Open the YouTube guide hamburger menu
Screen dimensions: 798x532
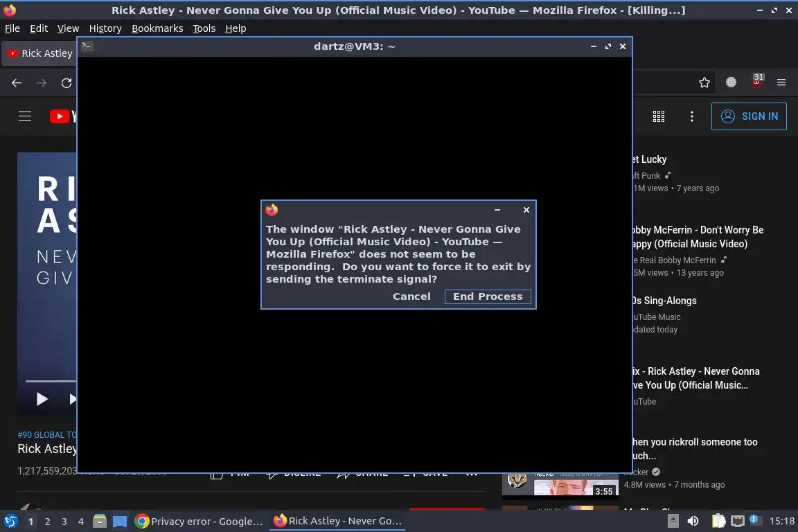(25, 116)
